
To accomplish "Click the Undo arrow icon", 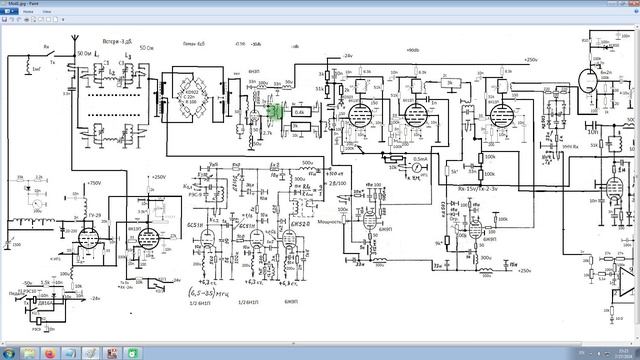I will click(12, 19).
